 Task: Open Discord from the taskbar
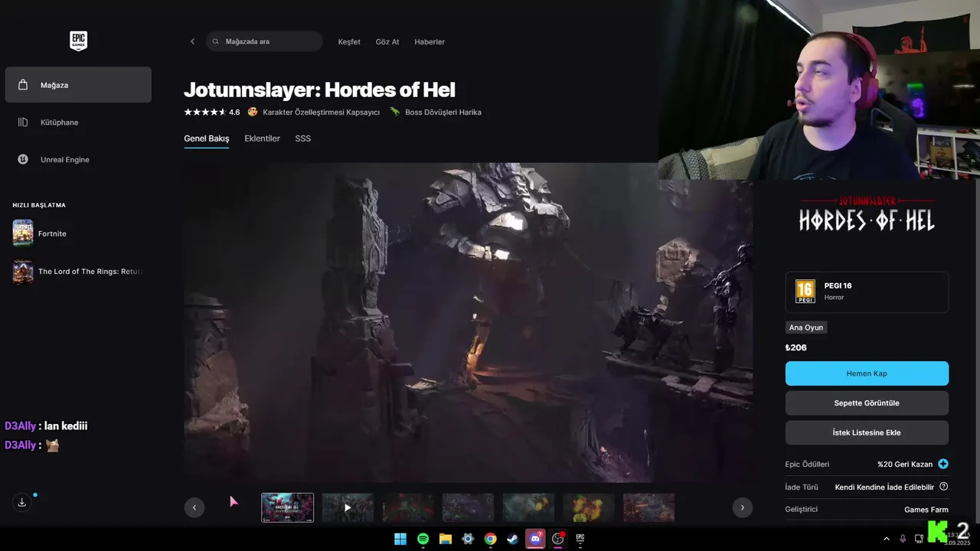pyautogui.click(x=535, y=539)
